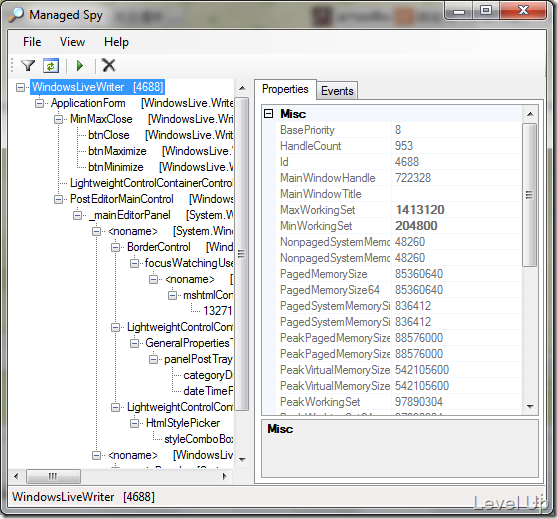Open the Help menu
558x519 pixels.
coord(116,42)
